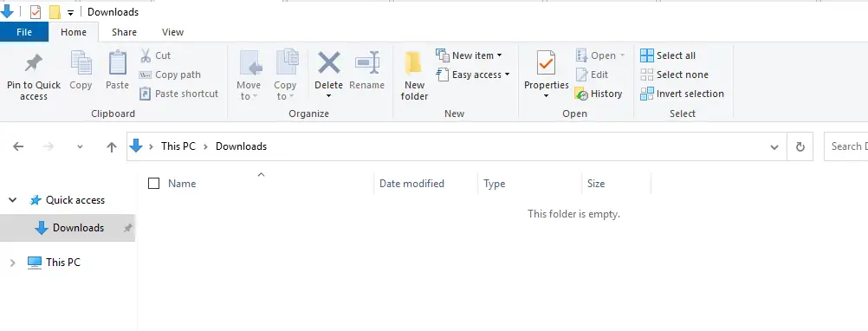This screenshot has width=868, height=331.
Task: Click the Paste clipboard icon
Action: [117, 62]
